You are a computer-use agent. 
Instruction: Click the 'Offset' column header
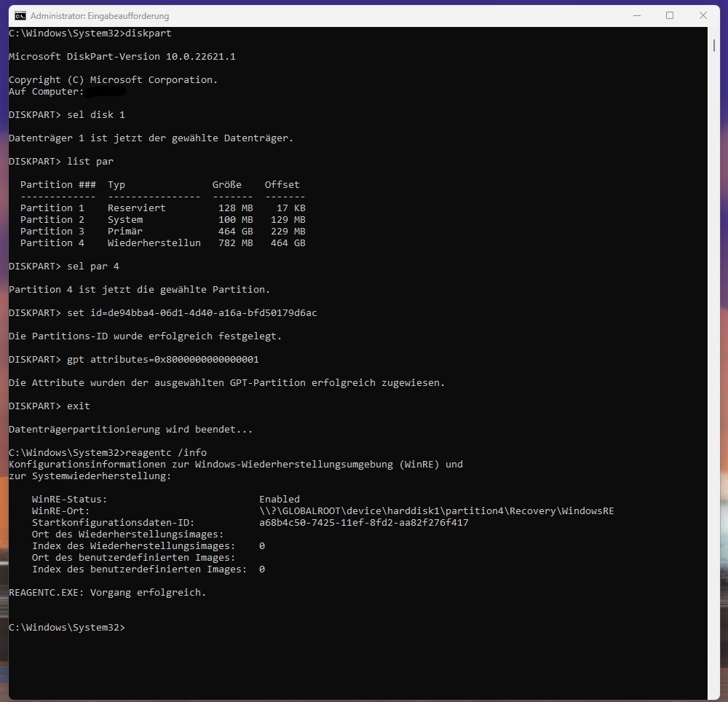(x=282, y=185)
